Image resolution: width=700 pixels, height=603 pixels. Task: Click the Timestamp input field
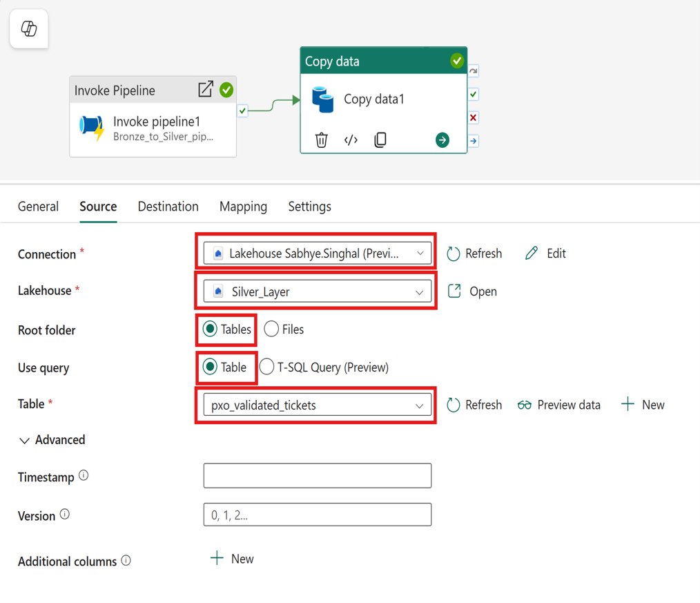pos(318,476)
